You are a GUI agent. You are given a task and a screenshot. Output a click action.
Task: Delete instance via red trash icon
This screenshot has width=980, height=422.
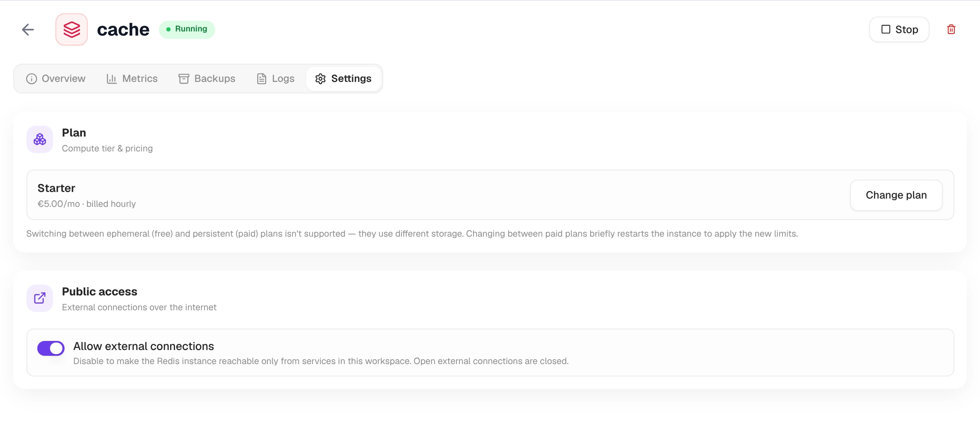(951, 29)
